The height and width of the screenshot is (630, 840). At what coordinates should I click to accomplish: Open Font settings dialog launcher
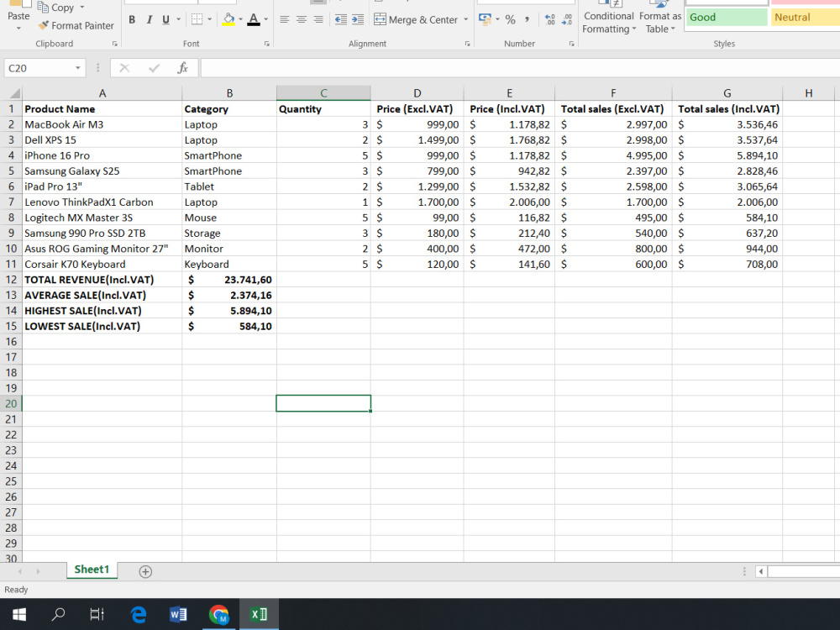(x=267, y=44)
